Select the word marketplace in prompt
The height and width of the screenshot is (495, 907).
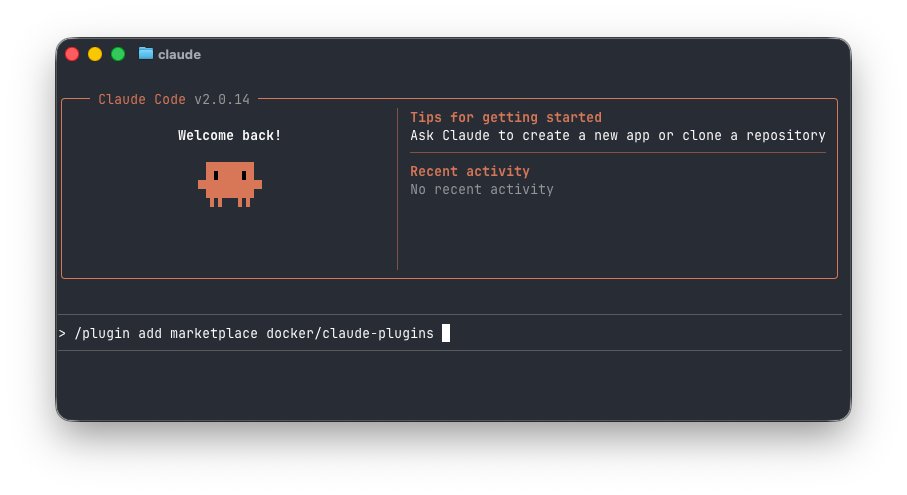tap(214, 334)
